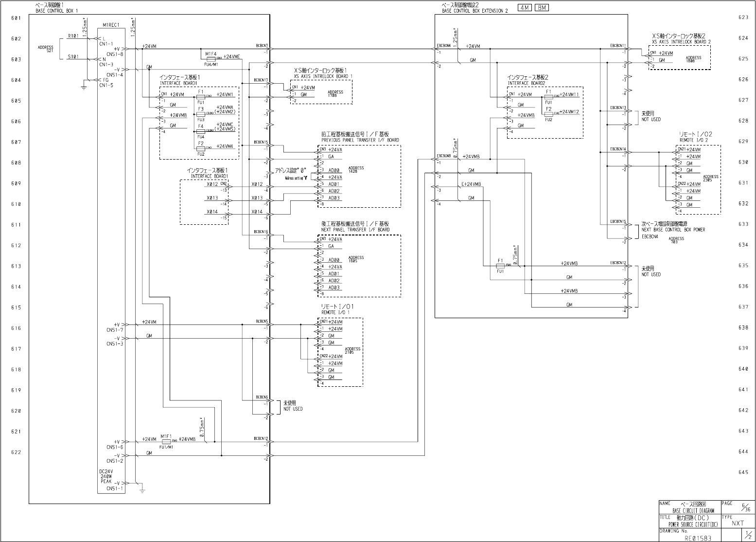Click the F2 fuse in Interface Board2
Viewport: 756px width, 542px height.
click(549, 114)
